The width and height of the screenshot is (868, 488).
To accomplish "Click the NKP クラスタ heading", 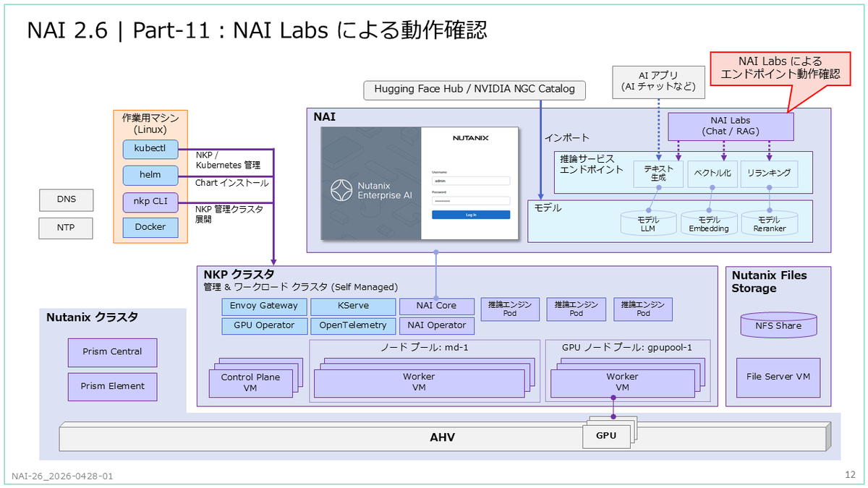I will [x=239, y=275].
